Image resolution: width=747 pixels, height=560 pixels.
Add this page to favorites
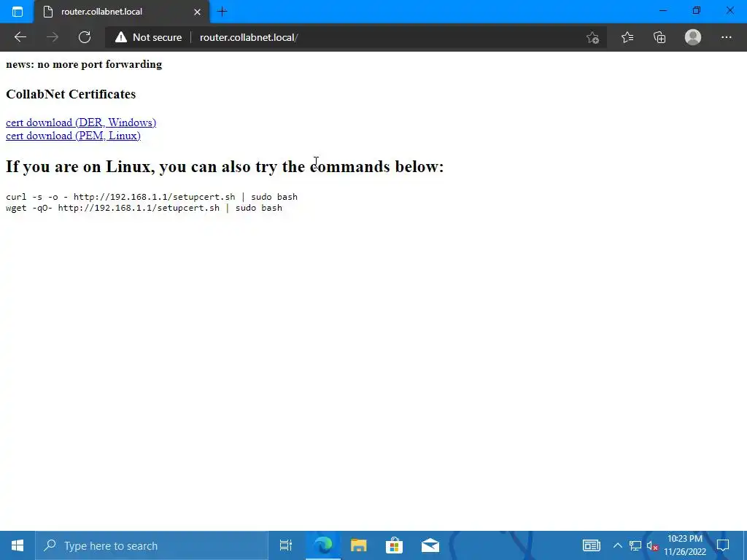point(592,37)
